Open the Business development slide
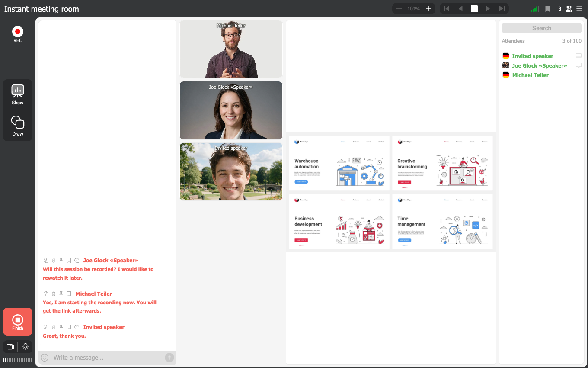The height and width of the screenshot is (368, 588). [x=339, y=221]
